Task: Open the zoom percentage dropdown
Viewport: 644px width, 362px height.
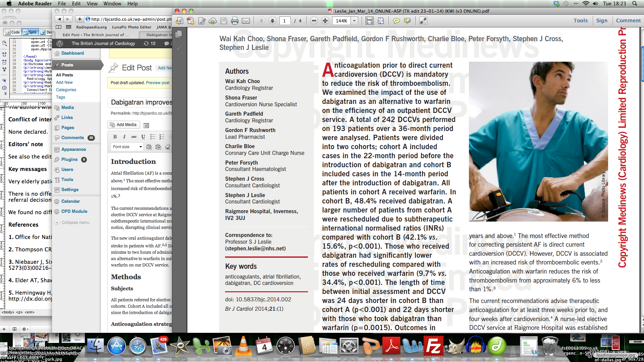Action: (354, 21)
